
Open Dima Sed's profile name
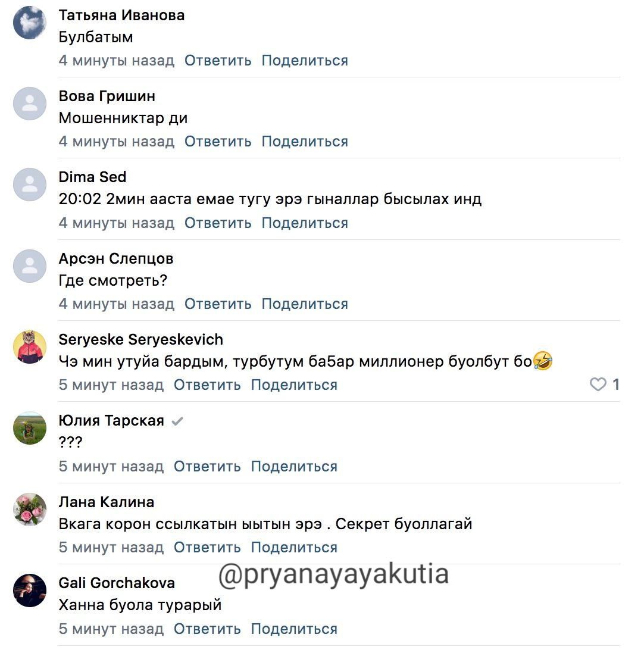(92, 177)
